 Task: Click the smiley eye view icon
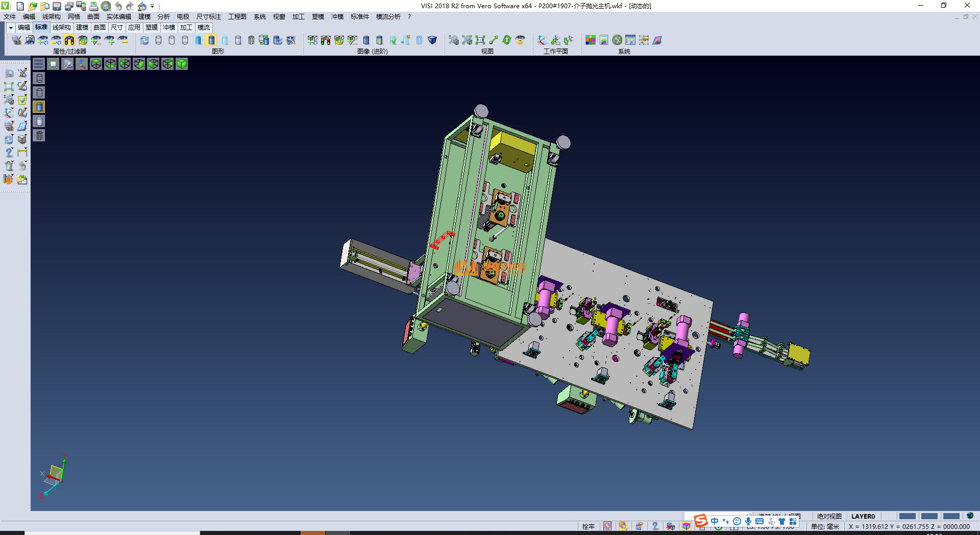520,40
